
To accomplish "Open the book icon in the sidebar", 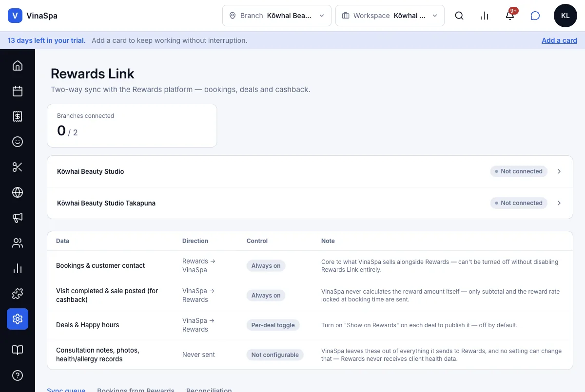I will point(18,350).
